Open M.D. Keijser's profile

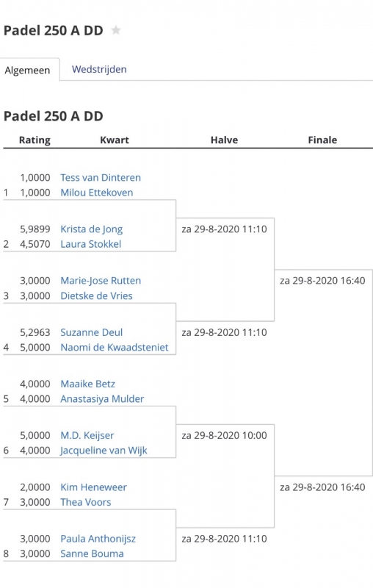click(x=87, y=435)
